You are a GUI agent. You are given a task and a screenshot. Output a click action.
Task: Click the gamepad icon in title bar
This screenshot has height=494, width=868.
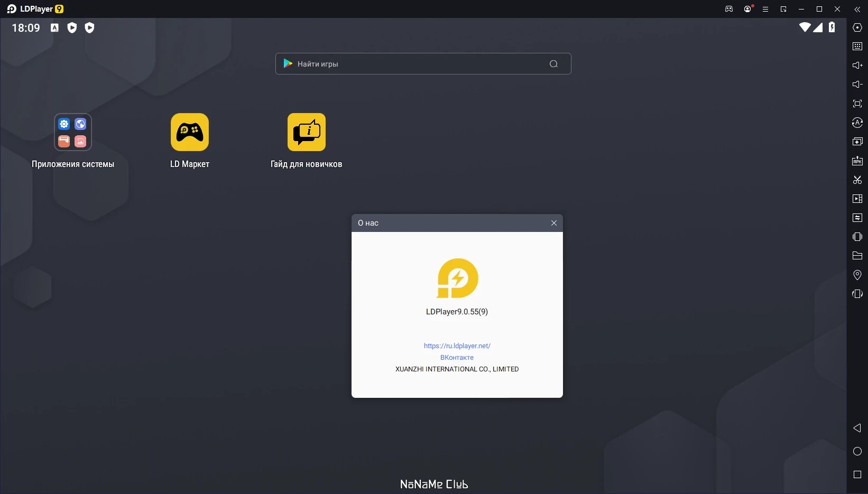729,9
